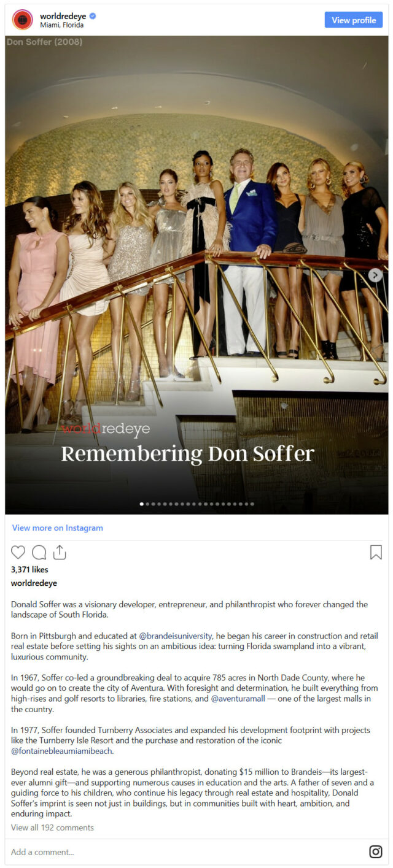Click the Remembering Don Soffer photo

tap(196, 275)
